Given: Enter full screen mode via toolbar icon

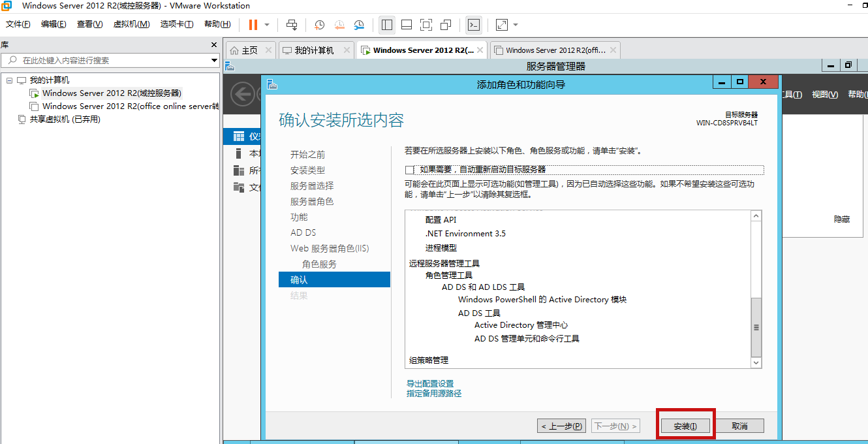Looking at the screenshot, I should [x=426, y=25].
